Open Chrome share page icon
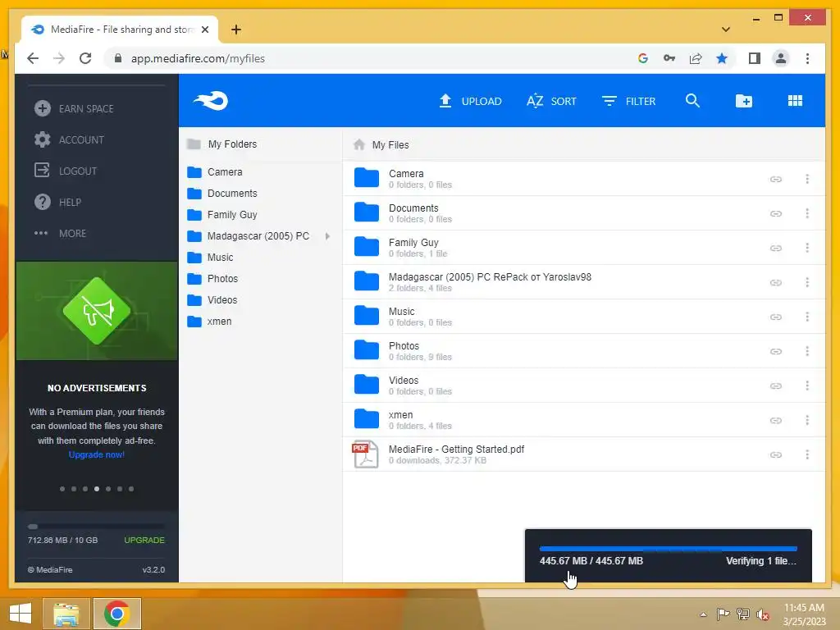Image resolution: width=840 pixels, height=630 pixels. [x=696, y=58]
